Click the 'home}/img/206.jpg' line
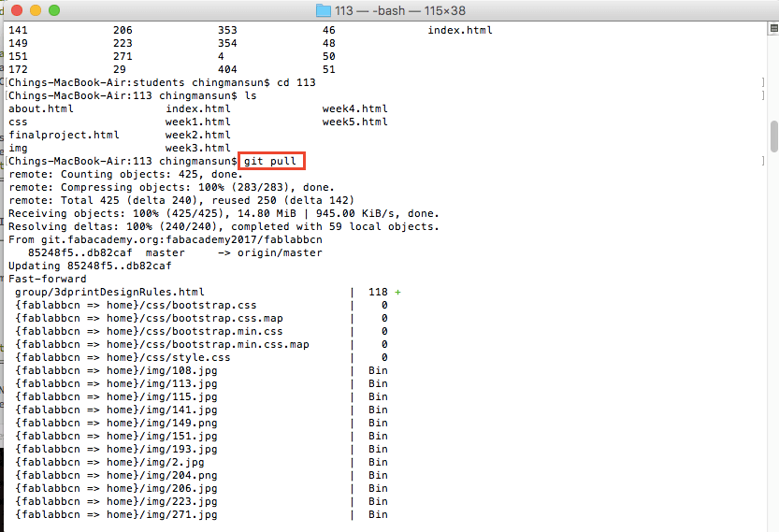This screenshot has height=532, width=779. coord(116,488)
